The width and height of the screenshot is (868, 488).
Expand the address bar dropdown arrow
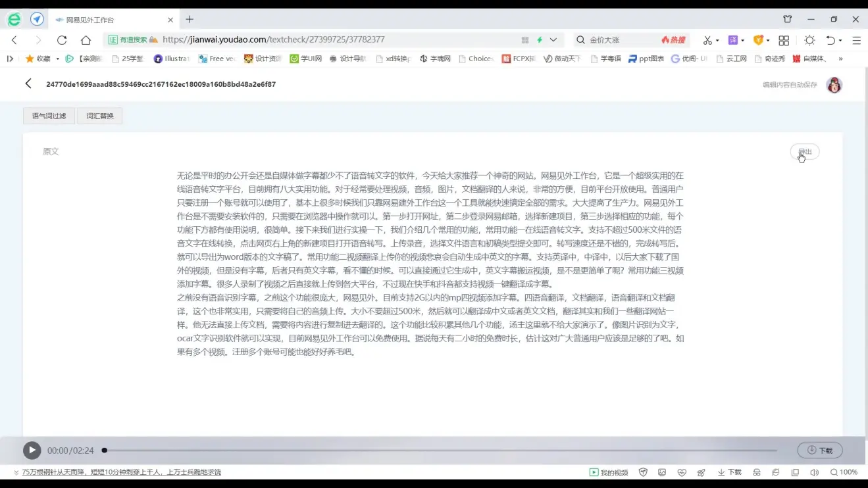pos(553,40)
